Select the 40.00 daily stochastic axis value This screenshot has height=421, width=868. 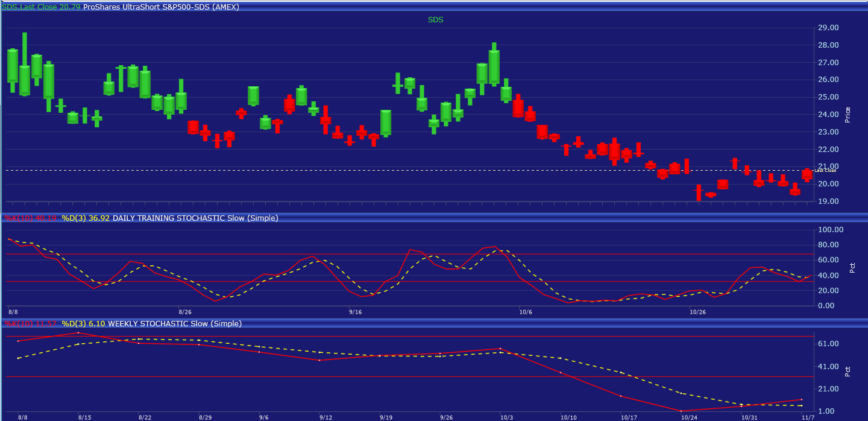pos(827,276)
